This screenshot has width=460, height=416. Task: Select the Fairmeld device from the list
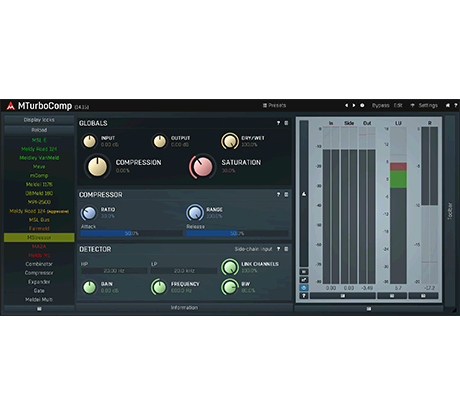[39, 229]
